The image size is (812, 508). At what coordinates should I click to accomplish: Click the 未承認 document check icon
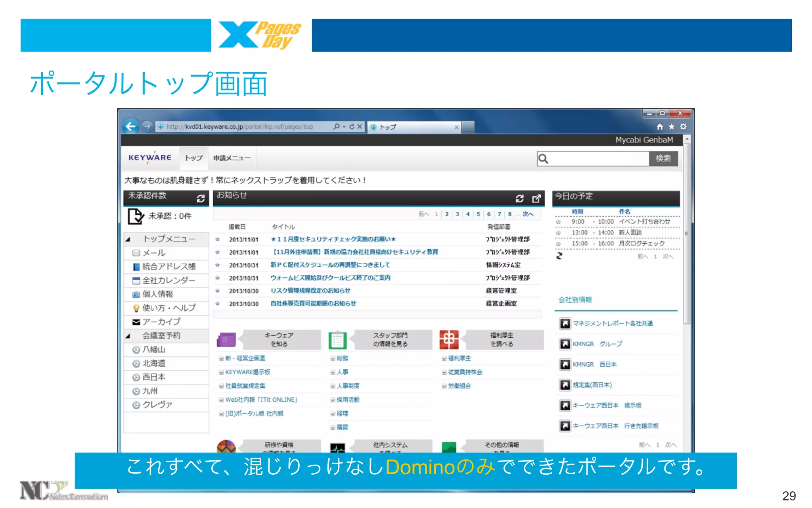(136, 216)
